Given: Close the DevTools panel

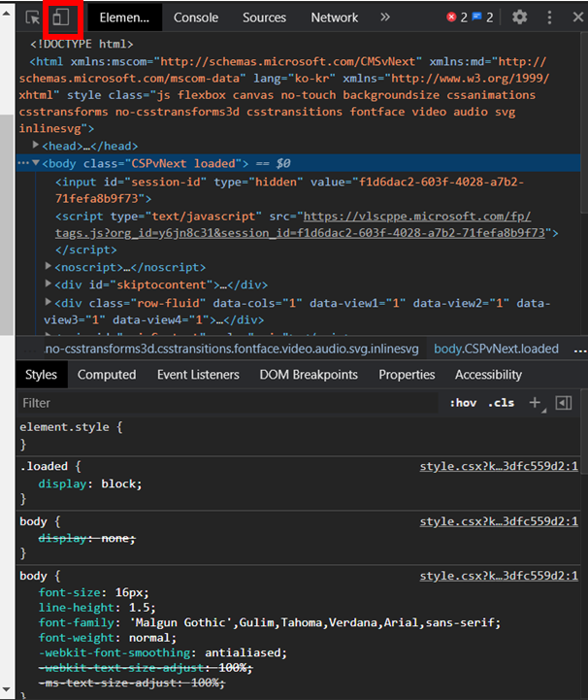Looking at the screenshot, I should (577, 17).
